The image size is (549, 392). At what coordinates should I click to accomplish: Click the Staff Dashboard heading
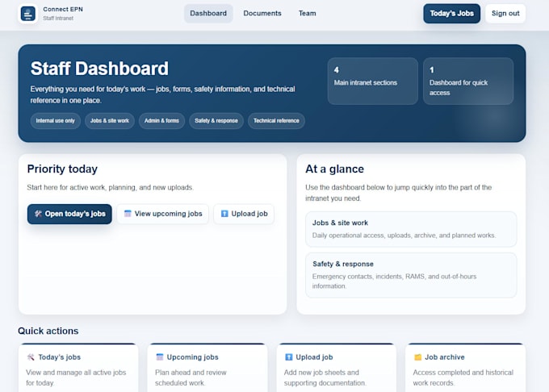99,69
